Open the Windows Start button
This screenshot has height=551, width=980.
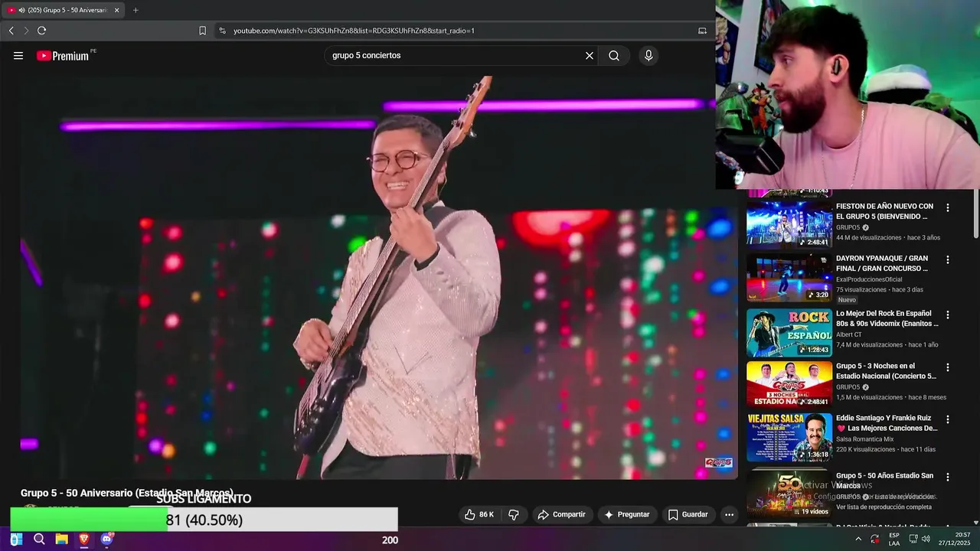[x=16, y=540]
